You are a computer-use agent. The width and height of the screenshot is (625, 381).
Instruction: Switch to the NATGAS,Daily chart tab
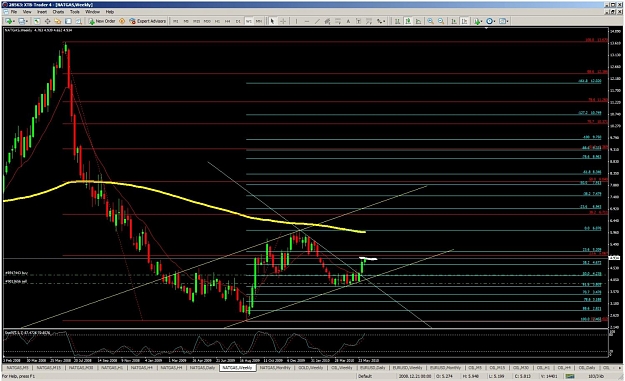coord(202,367)
